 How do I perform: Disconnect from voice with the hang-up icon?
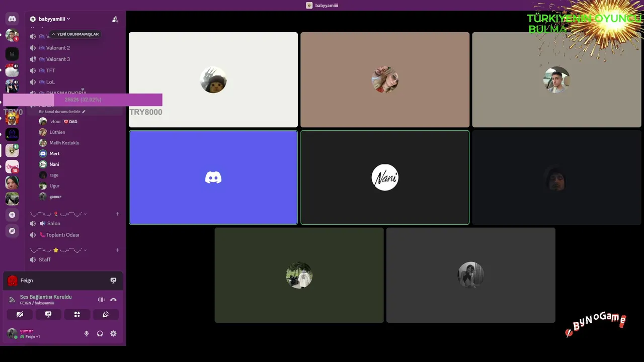click(114, 300)
